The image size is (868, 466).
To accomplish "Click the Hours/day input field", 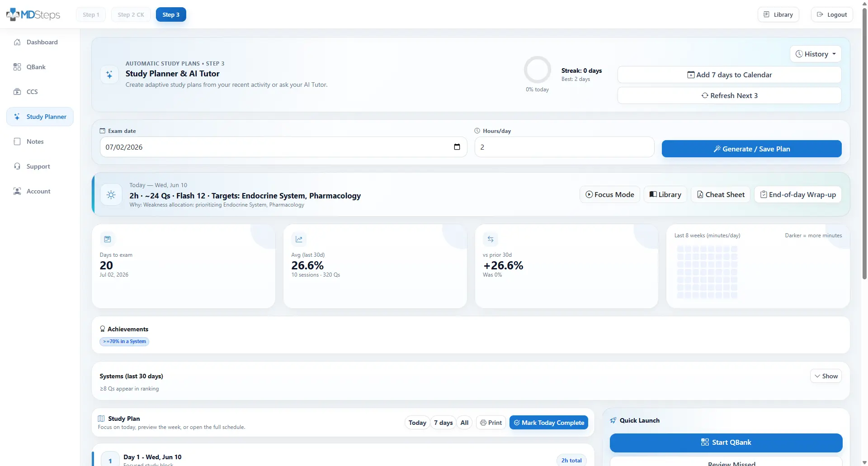I will 564,147.
